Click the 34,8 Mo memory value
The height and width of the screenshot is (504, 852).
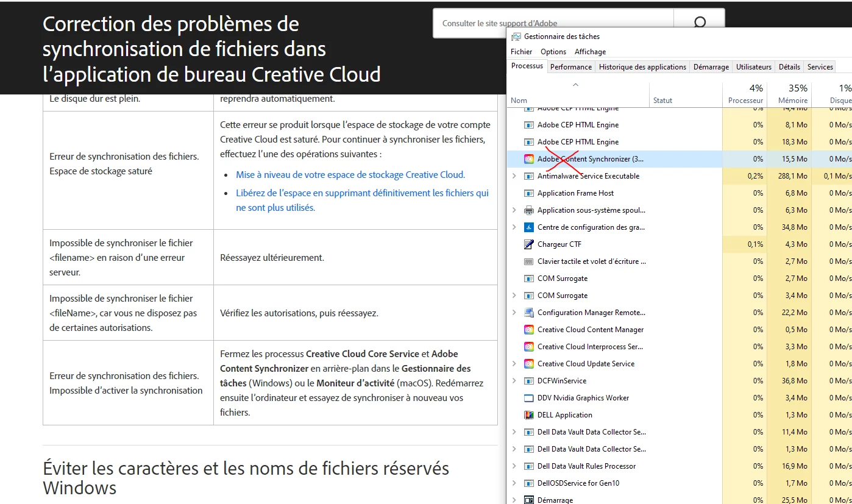coord(795,227)
